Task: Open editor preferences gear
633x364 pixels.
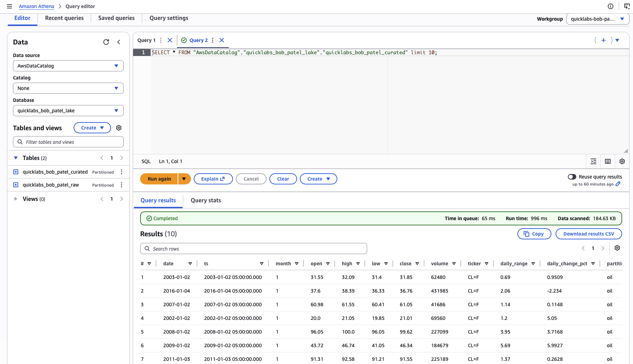Action: (622, 161)
